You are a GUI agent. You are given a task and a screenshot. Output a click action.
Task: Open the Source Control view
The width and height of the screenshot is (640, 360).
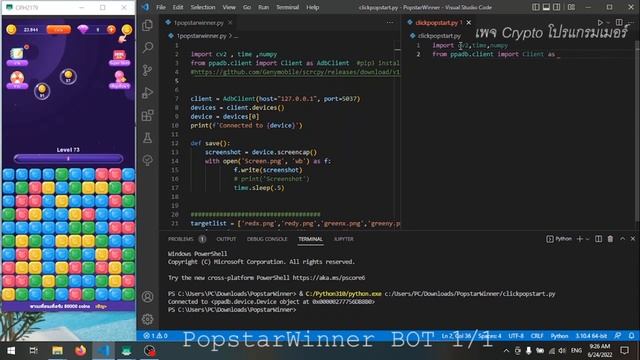tap(148, 70)
